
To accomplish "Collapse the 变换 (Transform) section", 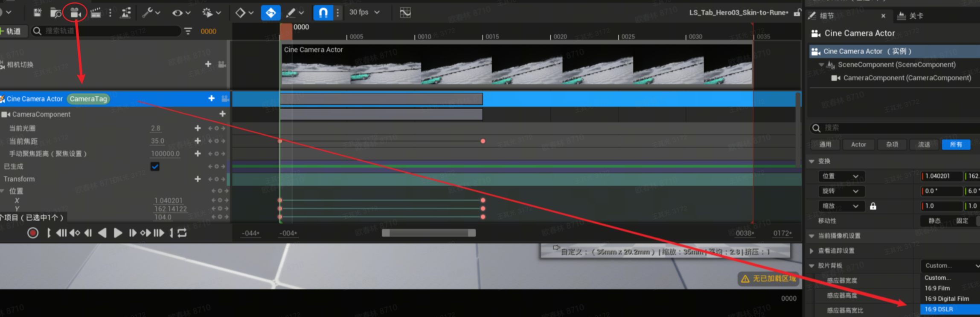I will pos(811,161).
